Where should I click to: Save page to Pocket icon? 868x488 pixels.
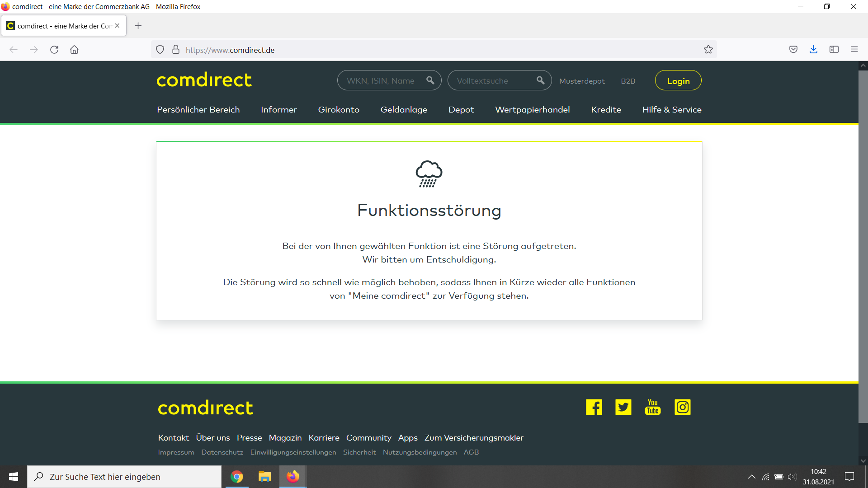[x=793, y=50]
